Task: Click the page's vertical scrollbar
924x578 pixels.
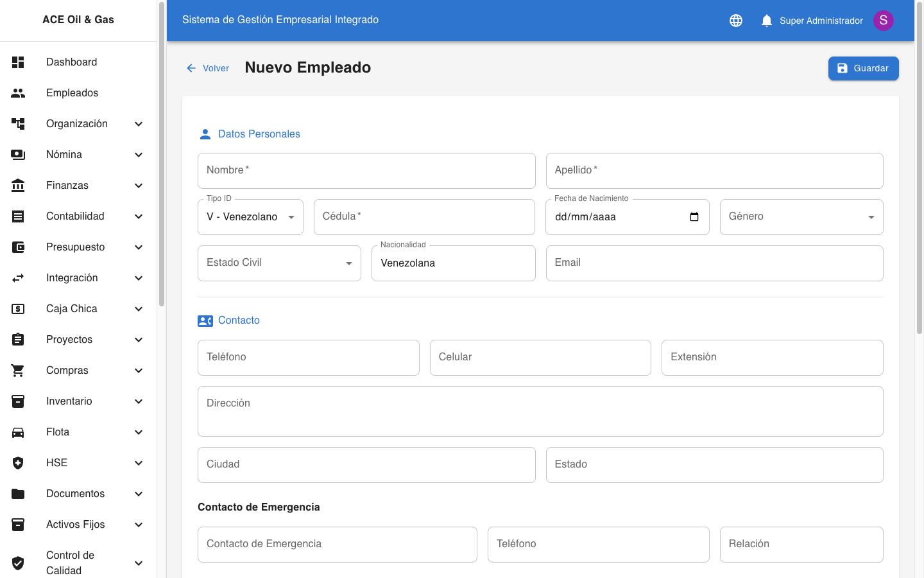Action: click(919, 167)
